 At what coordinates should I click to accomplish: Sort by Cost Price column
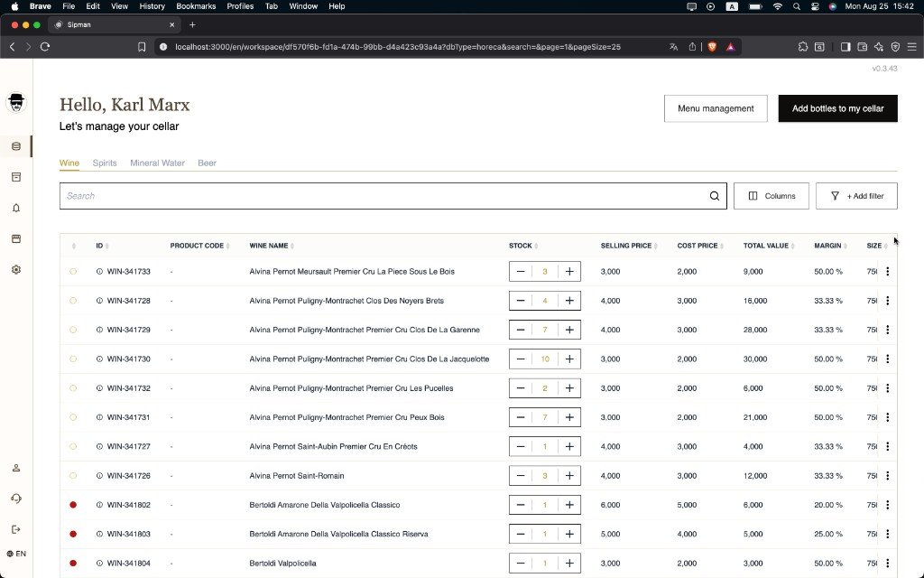(x=700, y=246)
